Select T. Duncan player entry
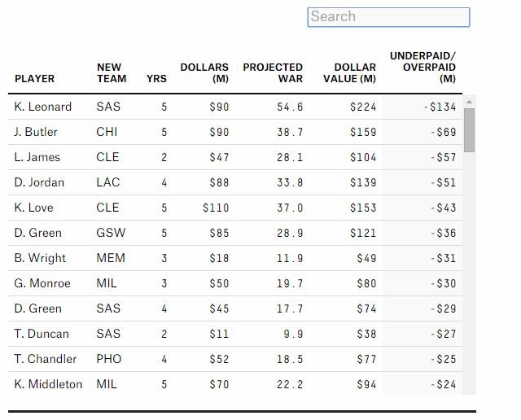 pos(42,334)
